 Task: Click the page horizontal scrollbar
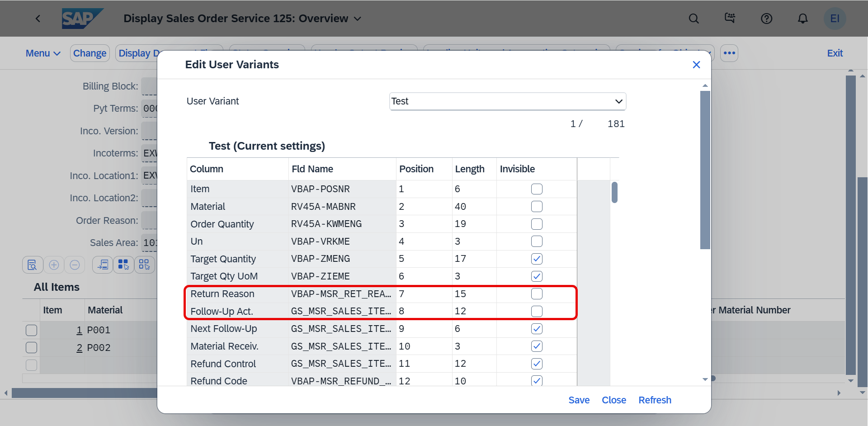pyautogui.click(x=85, y=393)
